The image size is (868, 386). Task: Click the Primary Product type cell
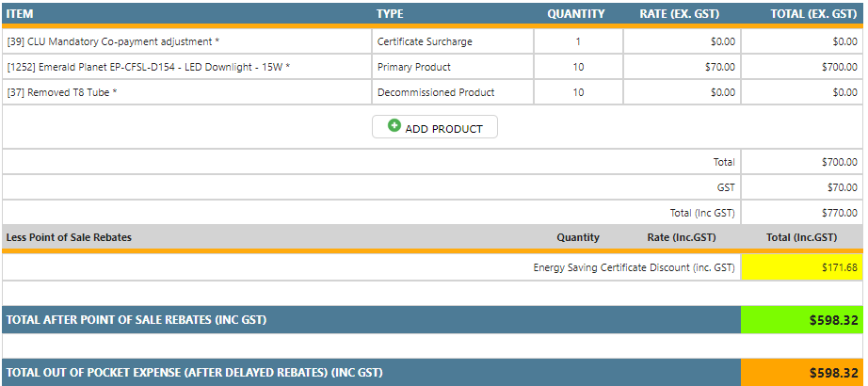414,67
